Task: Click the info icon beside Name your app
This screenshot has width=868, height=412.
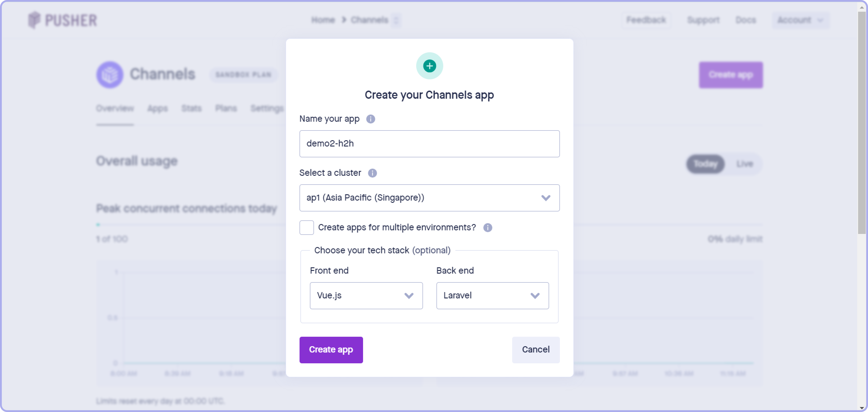Action: (370, 119)
